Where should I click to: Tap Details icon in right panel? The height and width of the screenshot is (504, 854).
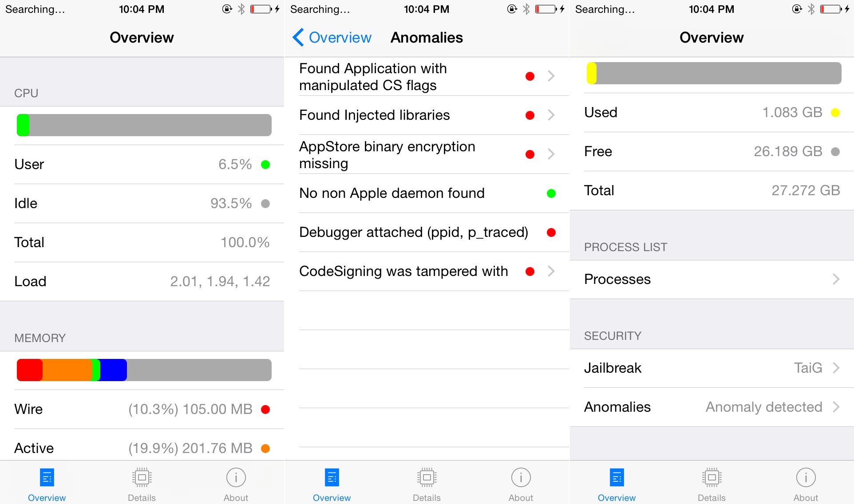(x=712, y=480)
